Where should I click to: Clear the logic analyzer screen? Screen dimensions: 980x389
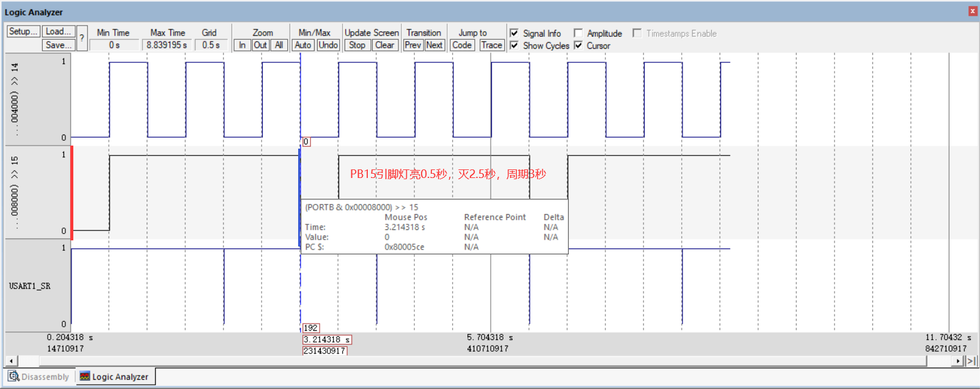pos(385,45)
